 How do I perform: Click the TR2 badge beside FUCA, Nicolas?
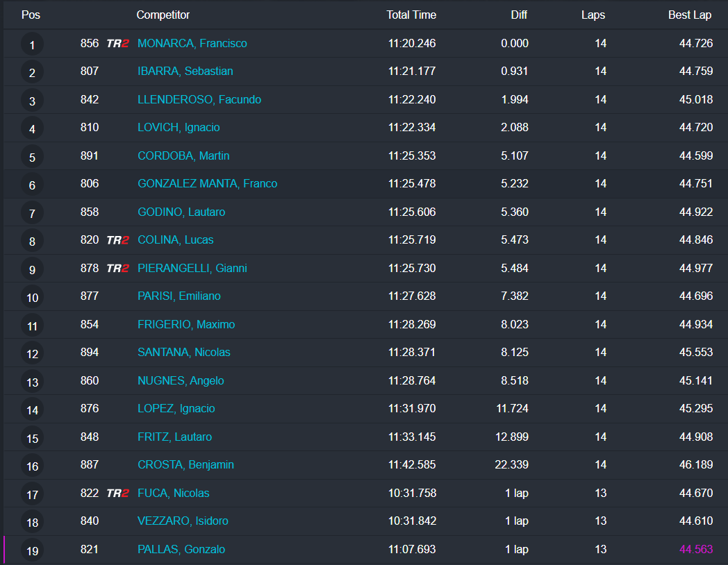coord(117,494)
